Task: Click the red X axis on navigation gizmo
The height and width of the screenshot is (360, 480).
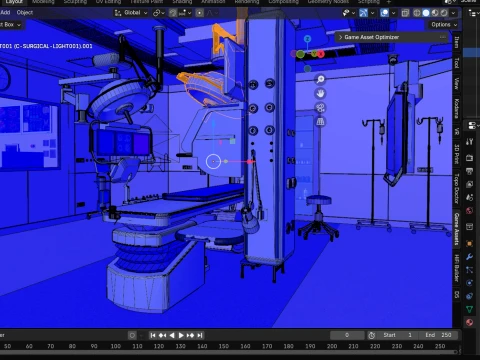Action: [321, 54]
